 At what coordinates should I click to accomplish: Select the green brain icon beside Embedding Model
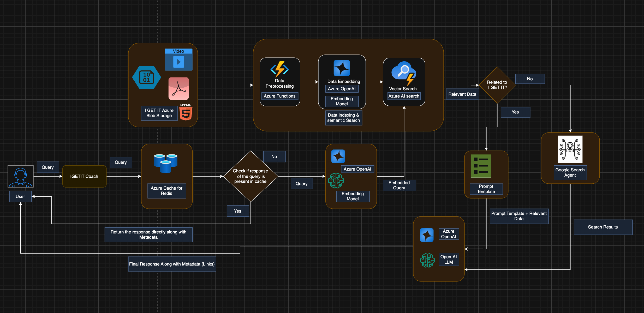336,180
